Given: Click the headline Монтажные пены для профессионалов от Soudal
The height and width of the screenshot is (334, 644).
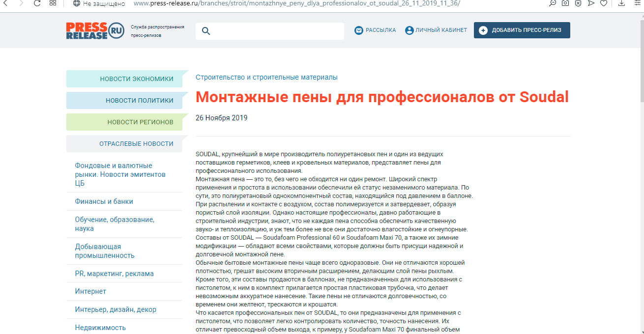Looking at the screenshot, I should (x=382, y=97).
